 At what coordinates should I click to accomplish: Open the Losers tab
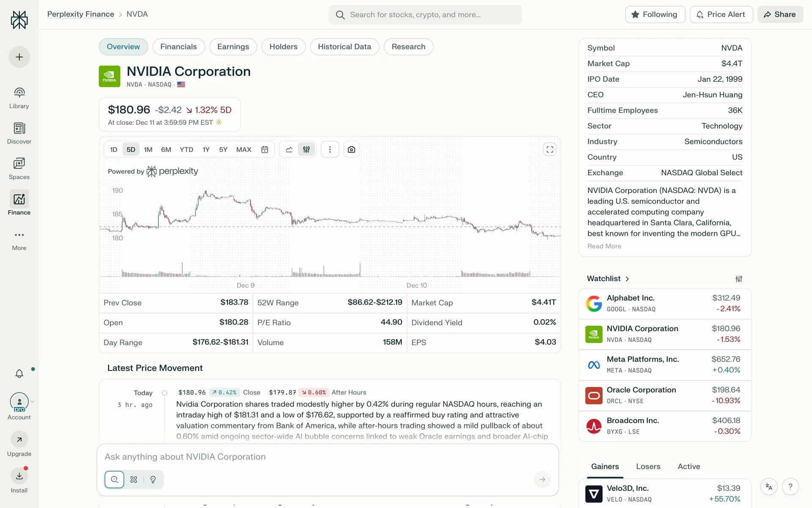(648, 467)
